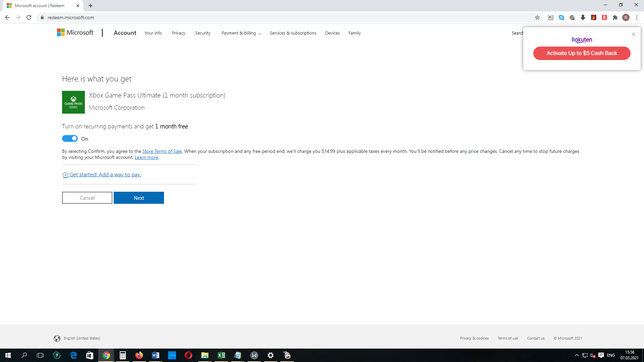Click the Xbox Game Pass product thumbnail
This screenshot has width=644, height=362.
(x=73, y=102)
